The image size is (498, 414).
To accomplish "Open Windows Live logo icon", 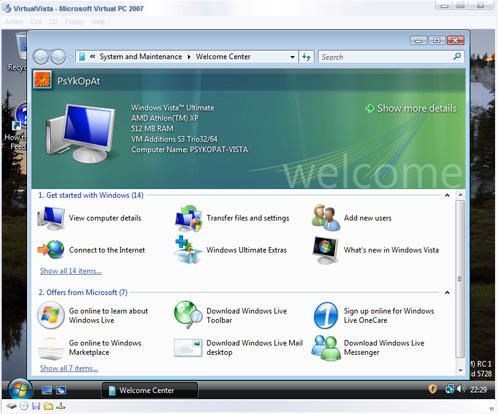I will [x=51, y=315].
